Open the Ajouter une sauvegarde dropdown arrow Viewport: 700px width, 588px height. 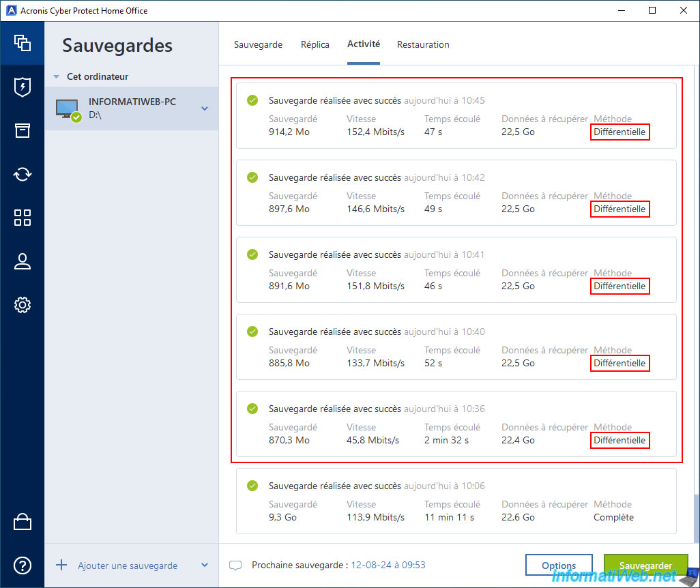coord(205,565)
